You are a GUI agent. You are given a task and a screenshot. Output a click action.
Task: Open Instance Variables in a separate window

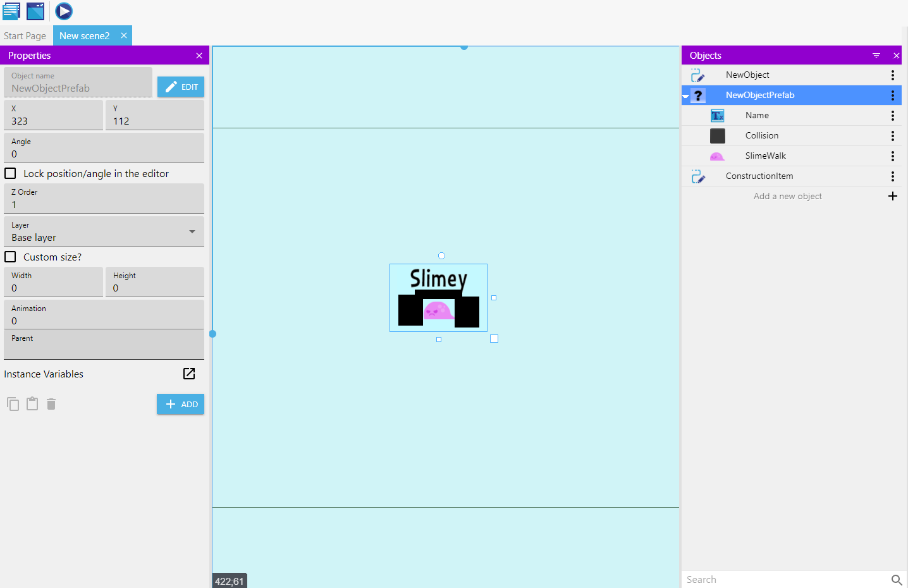[x=188, y=374]
